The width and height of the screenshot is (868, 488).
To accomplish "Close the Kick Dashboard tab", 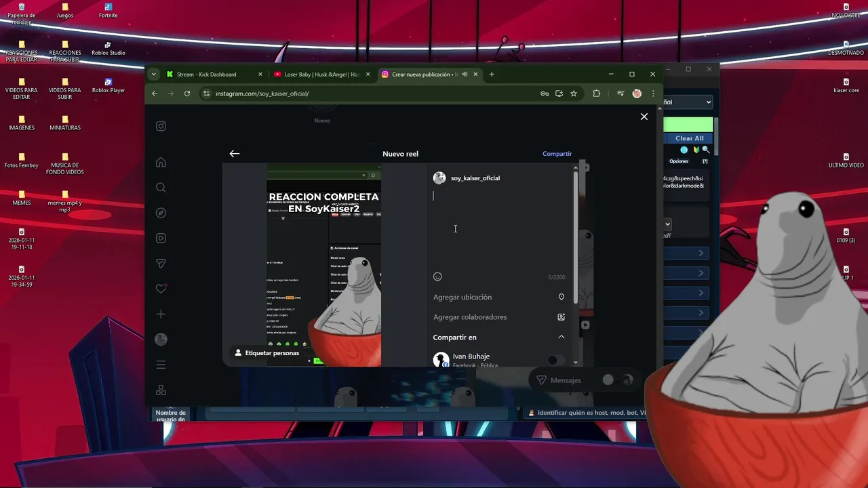I will coord(260,75).
